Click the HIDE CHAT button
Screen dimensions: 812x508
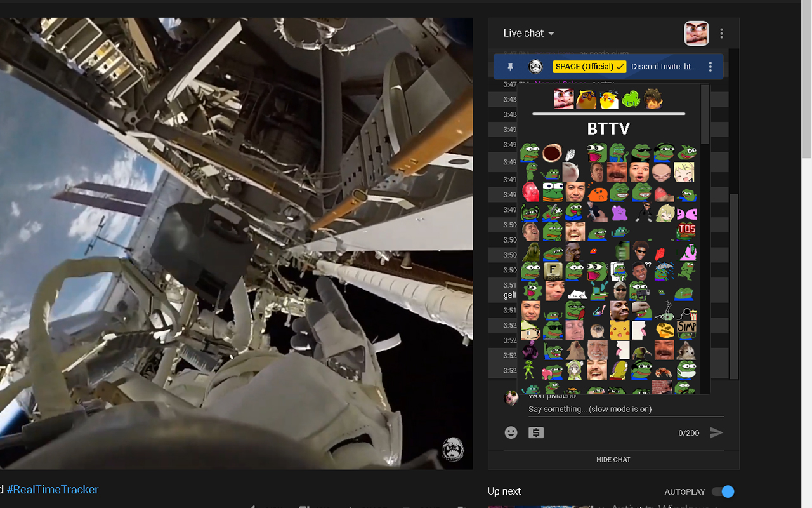click(613, 460)
